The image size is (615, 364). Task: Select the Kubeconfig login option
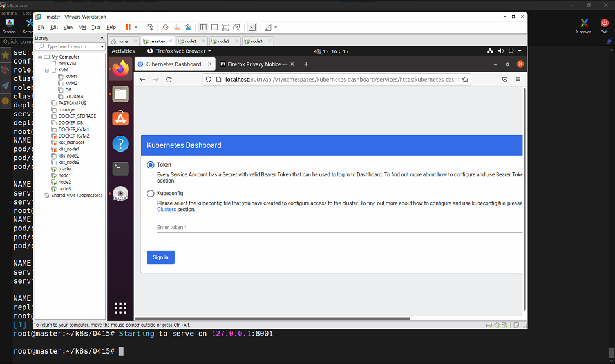point(150,194)
